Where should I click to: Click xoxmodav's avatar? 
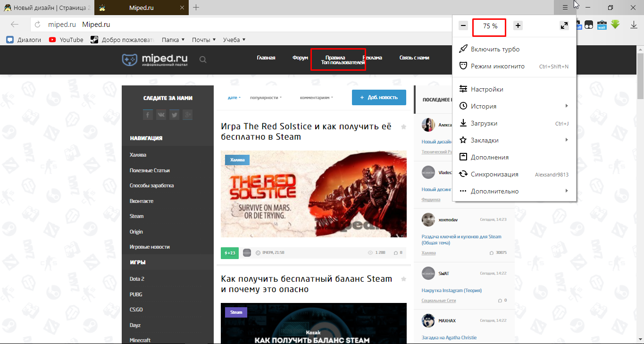point(428,219)
